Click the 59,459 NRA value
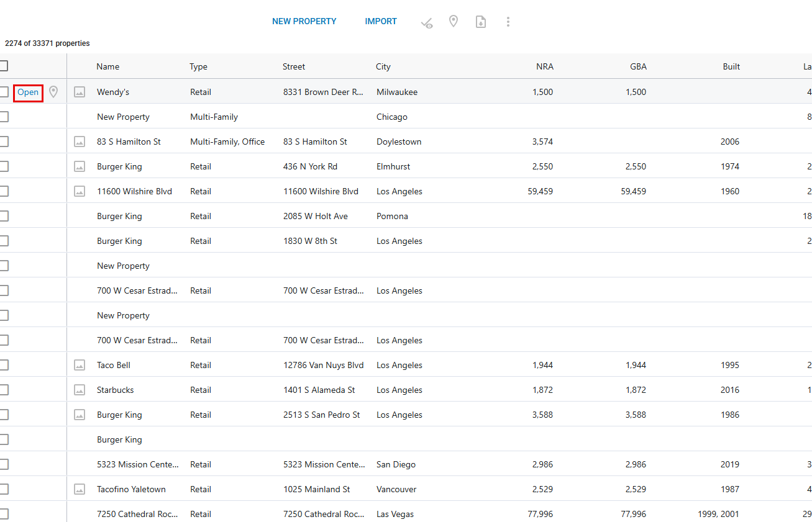The width and height of the screenshot is (812, 522). coord(541,191)
